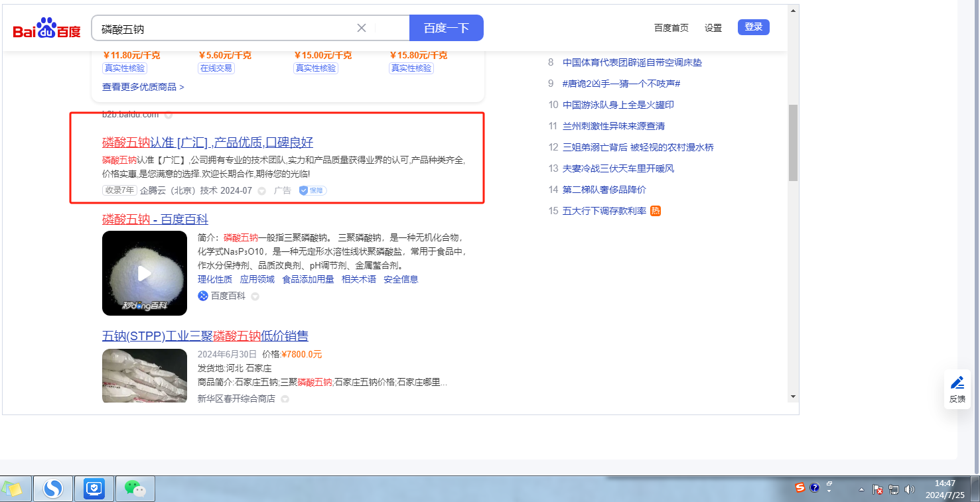
Task: Open Sogou browser in the taskbar
Action: [52, 489]
